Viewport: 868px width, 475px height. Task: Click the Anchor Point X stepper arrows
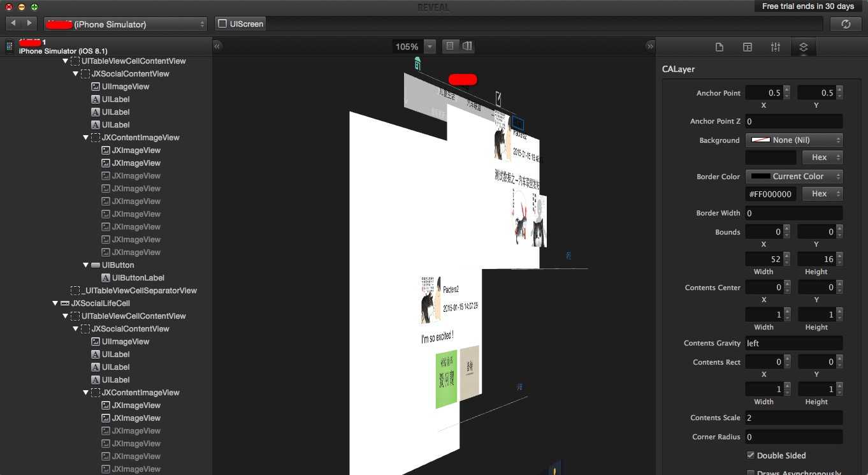click(x=787, y=92)
